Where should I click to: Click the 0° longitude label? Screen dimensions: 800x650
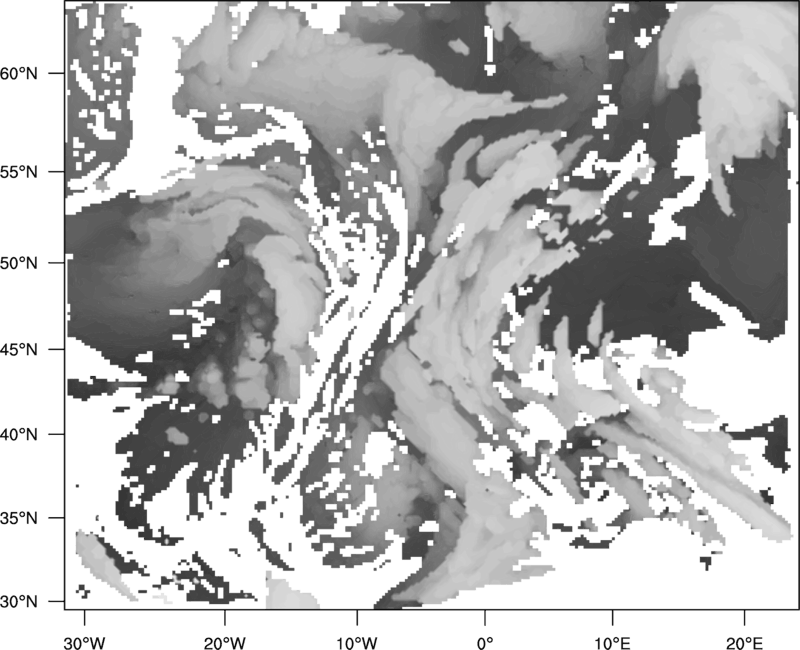[485, 643]
